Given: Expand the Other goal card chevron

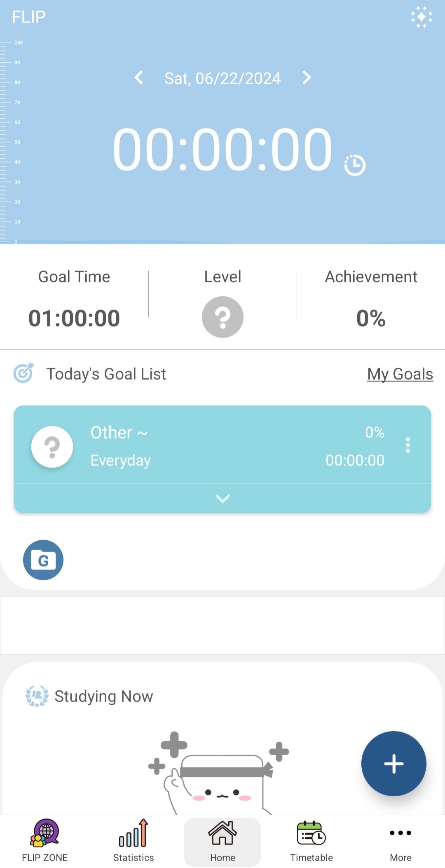Looking at the screenshot, I should 222,499.
